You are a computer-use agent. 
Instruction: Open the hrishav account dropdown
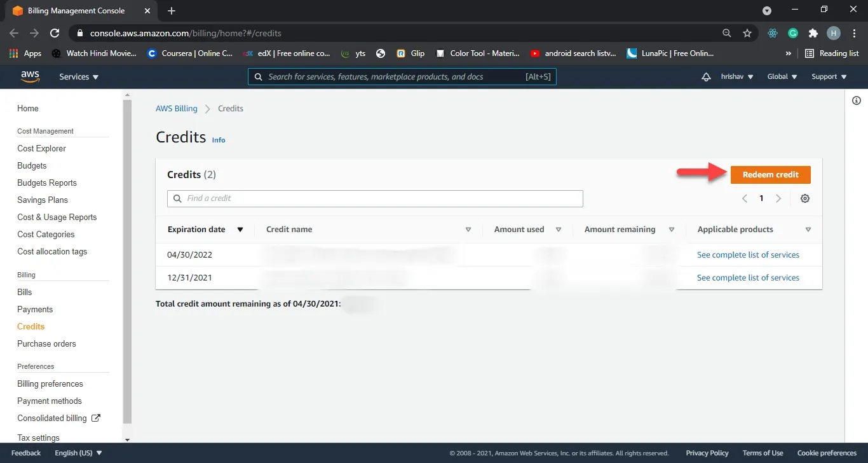coord(736,76)
